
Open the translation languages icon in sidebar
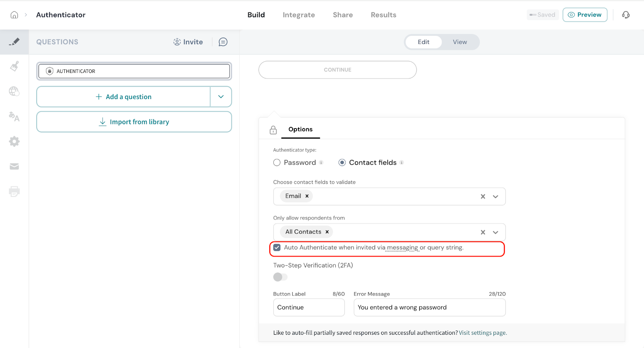tap(14, 116)
